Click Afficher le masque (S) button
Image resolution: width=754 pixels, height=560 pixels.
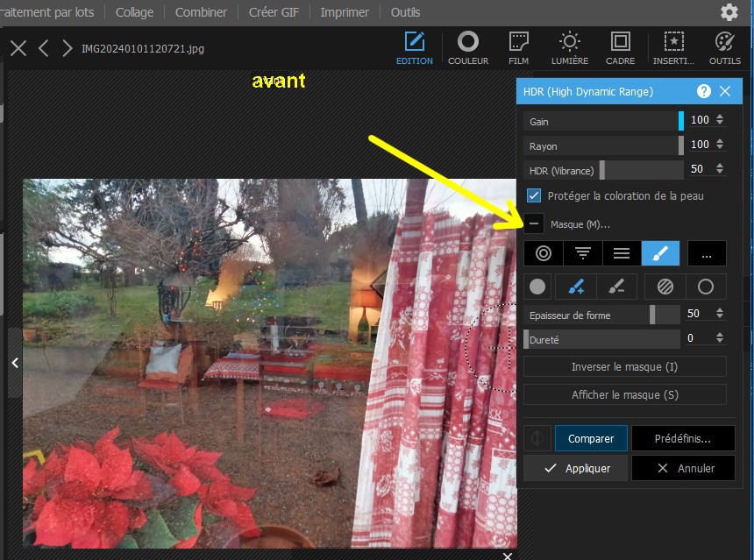624,394
